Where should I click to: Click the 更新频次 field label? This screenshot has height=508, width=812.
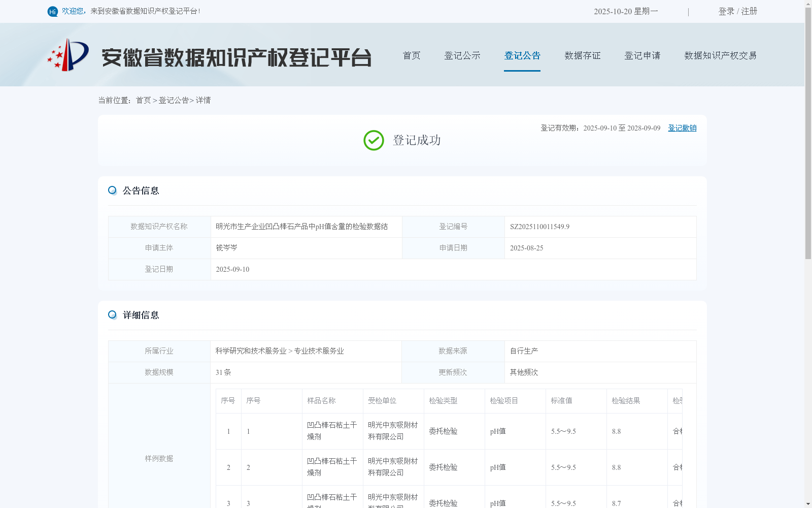(x=453, y=372)
